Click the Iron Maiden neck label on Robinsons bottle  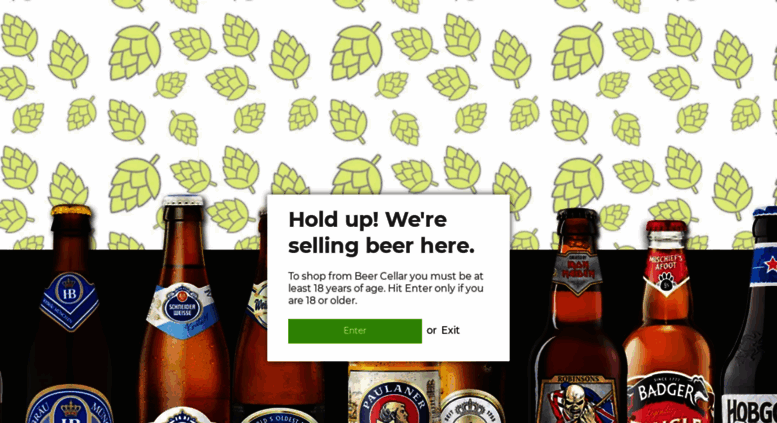(x=577, y=269)
